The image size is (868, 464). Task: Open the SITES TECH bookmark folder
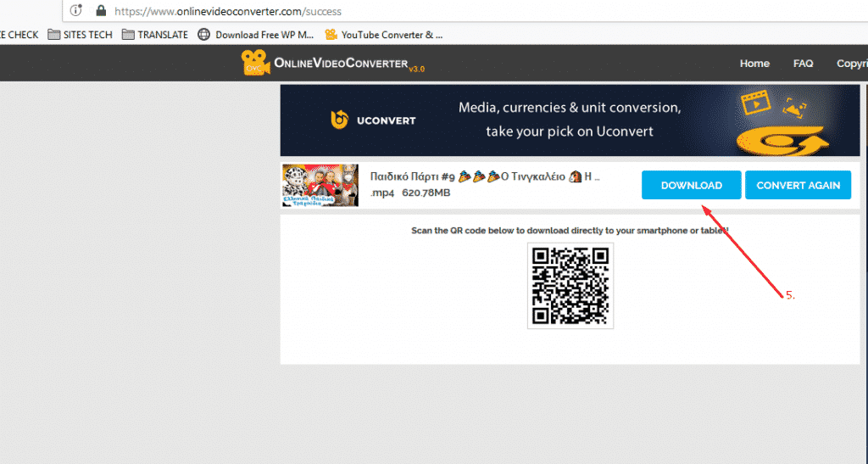tap(81, 34)
